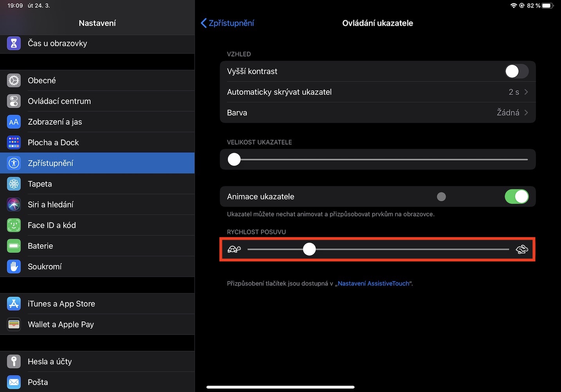
Task: Click the Velikost ukazatele slider knob
Action: click(x=234, y=159)
